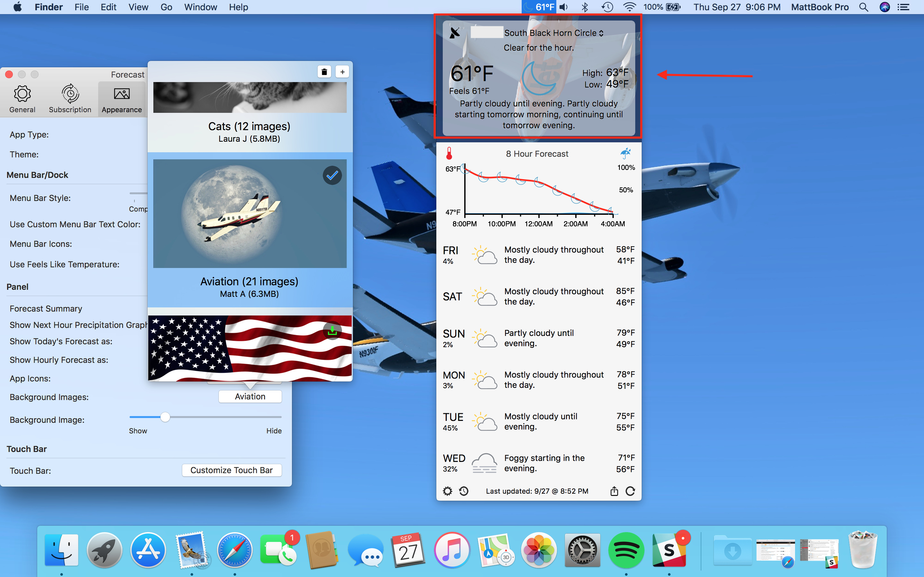The height and width of the screenshot is (577, 924).
Task: Download the American flag image pack
Action: pos(332,331)
